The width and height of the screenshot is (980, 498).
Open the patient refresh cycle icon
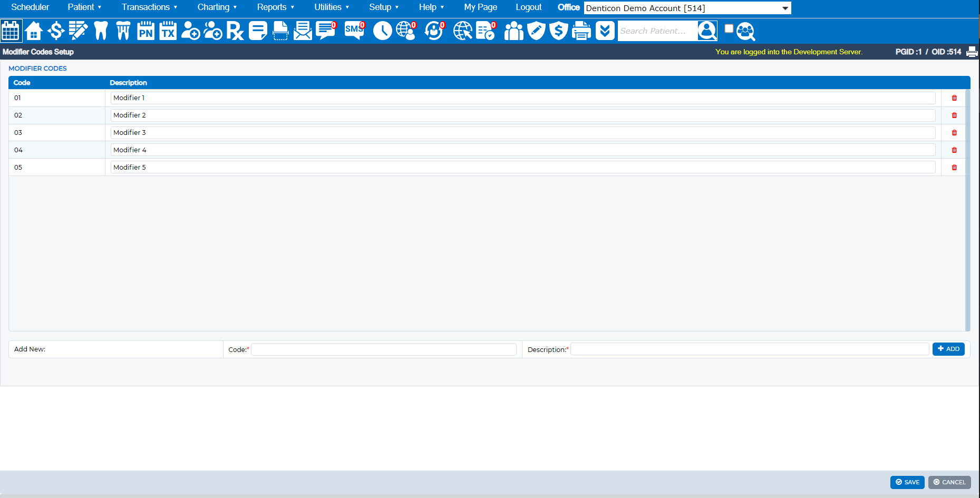pyautogui.click(x=434, y=31)
